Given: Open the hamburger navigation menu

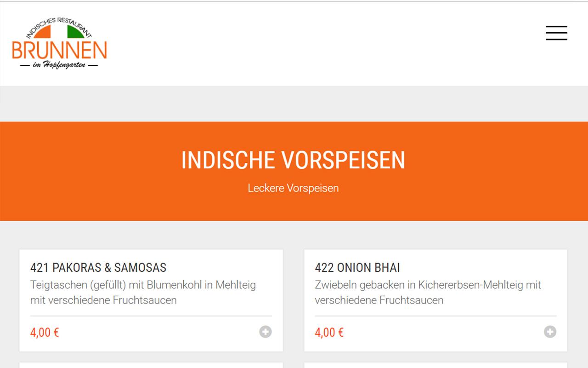Looking at the screenshot, I should (x=556, y=33).
